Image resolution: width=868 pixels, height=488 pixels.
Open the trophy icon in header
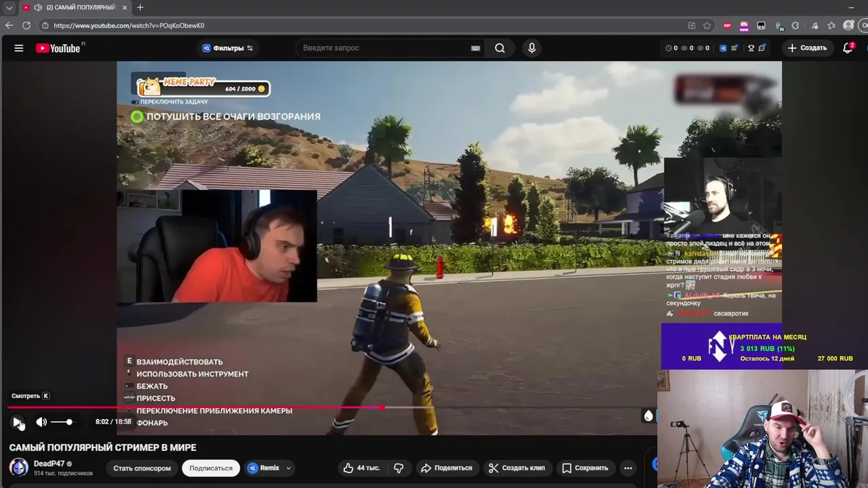pyautogui.click(x=751, y=48)
